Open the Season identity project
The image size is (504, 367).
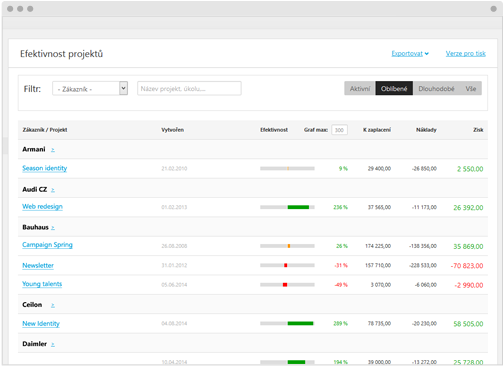click(45, 168)
